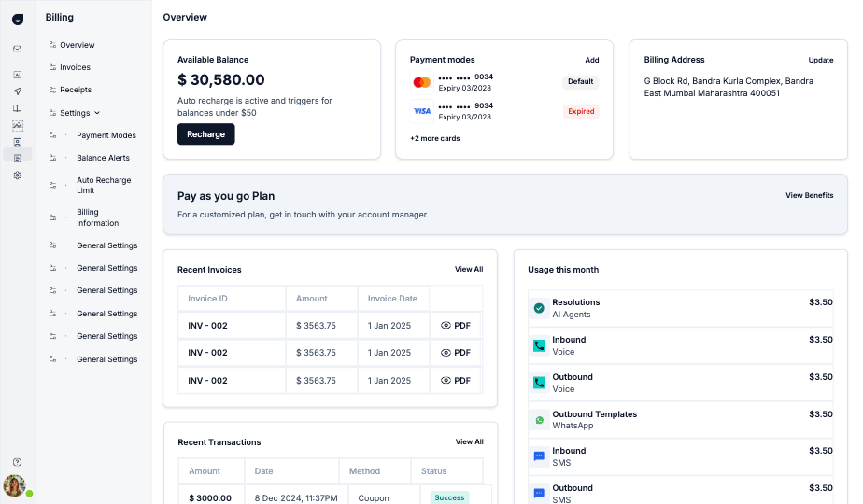
Task: View All recent transactions
Action: [x=470, y=441]
